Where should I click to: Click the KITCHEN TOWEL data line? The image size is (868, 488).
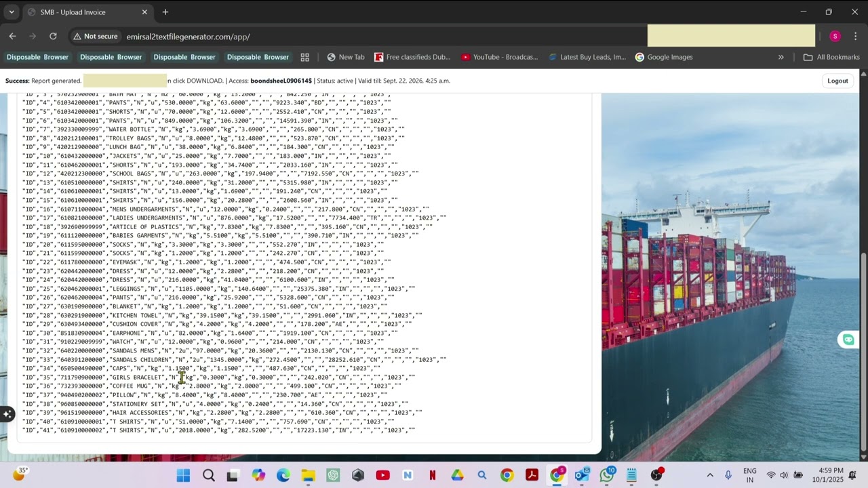(222, 315)
